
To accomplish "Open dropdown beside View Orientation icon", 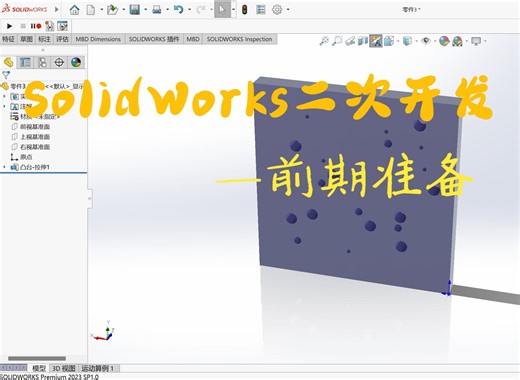I will click(398, 41).
